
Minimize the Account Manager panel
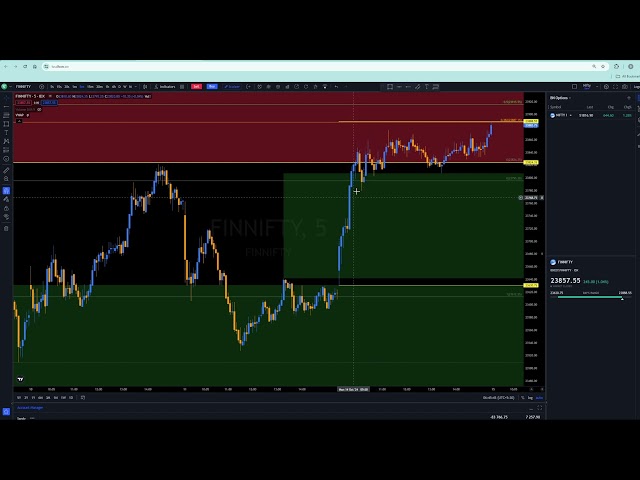[x=531, y=408]
